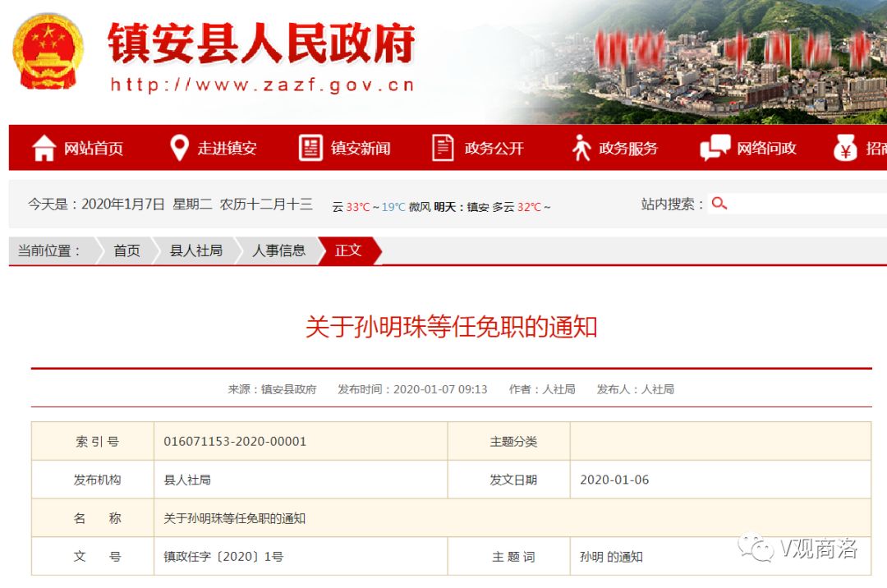Click the money bag icon for 招商
Screen dimensions: 887x588
coord(845,148)
